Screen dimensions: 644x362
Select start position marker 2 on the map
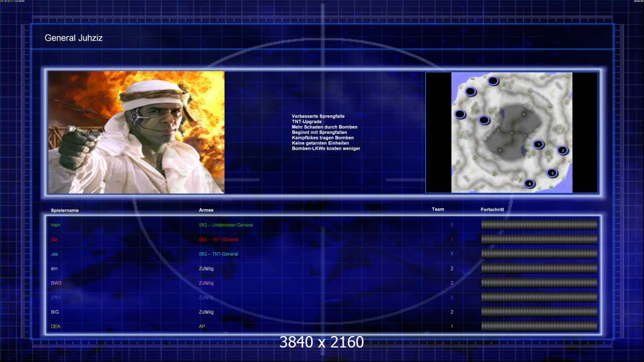click(x=562, y=150)
